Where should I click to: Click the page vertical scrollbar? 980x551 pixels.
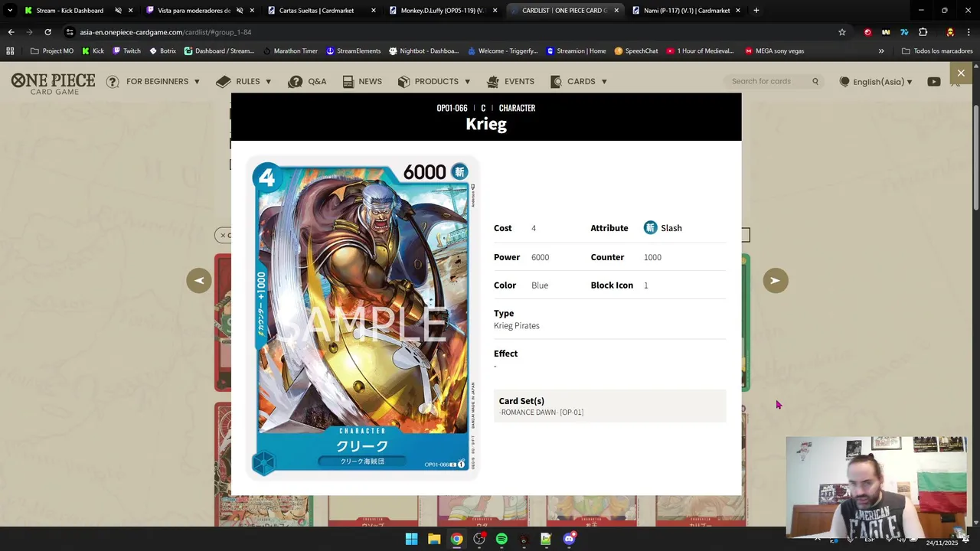click(x=975, y=158)
